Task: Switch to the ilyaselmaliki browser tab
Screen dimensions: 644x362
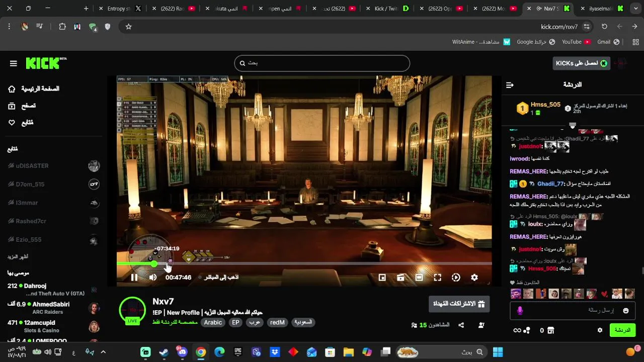Action: click(x=603, y=9)
